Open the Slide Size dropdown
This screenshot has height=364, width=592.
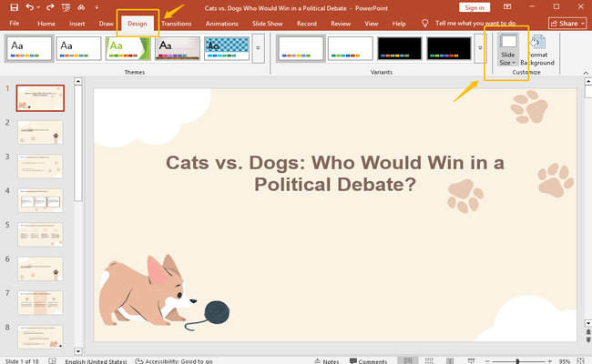tap(507, 50)
